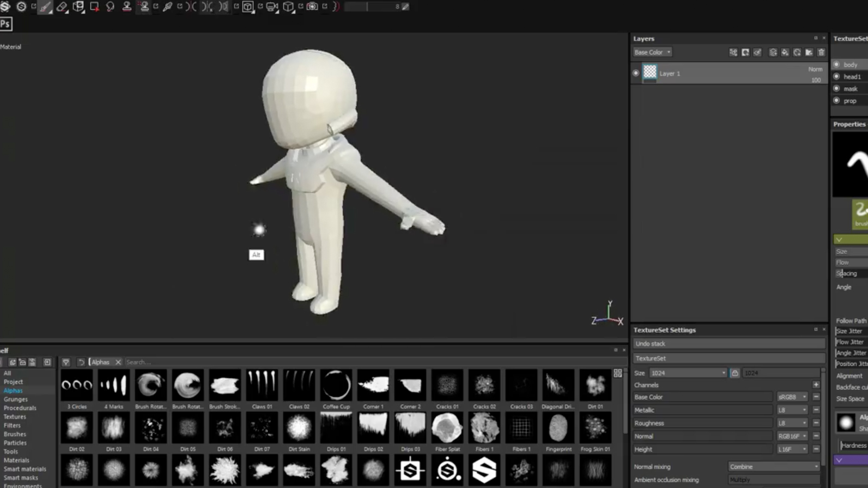The width and height of the screenshot is (868, 488).
Task: Pick the Smudge tool in toolbar
Action: [x=110, y=7]
